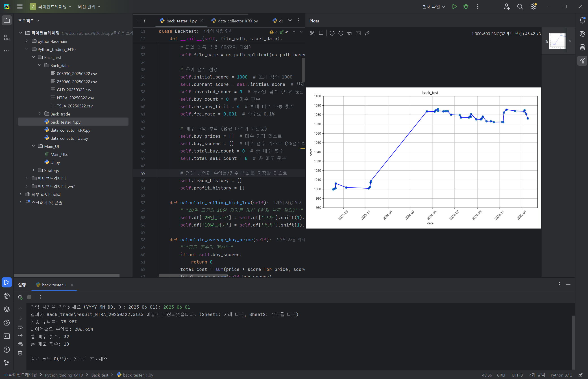Toggle the Project tool window folder icon

click(x=7, y=20)
